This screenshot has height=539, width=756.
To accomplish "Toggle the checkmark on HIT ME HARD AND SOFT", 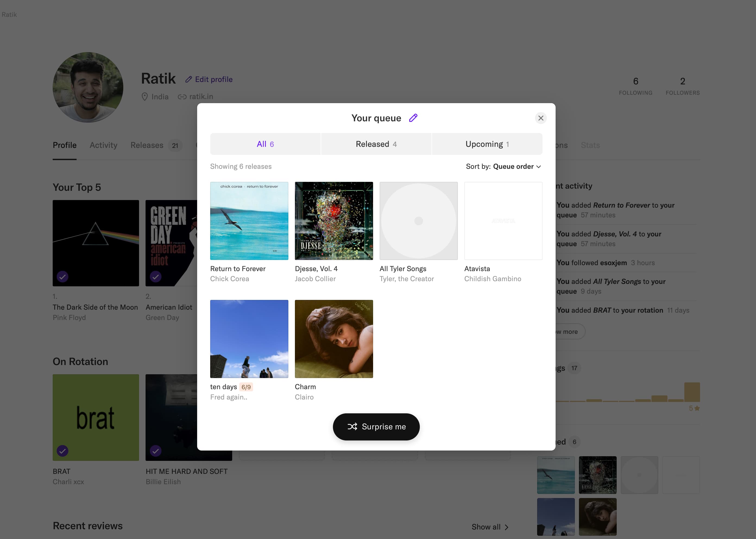I will [156, 451].
